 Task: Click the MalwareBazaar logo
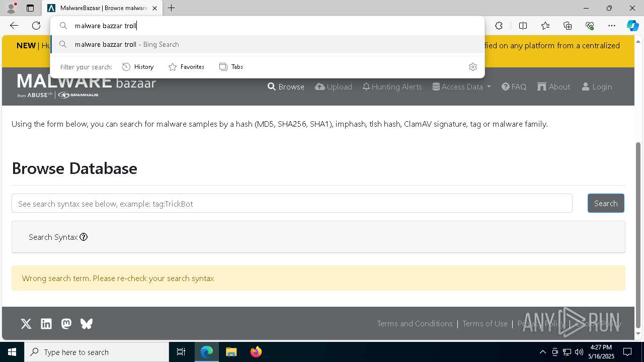pyautogui.click(x=87, y=85)
